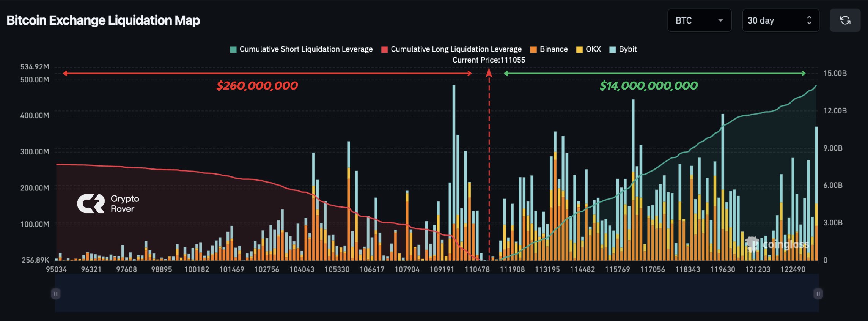
Task: Click the $14,000,000,000 green annotation text
Action: click(648, 86)
